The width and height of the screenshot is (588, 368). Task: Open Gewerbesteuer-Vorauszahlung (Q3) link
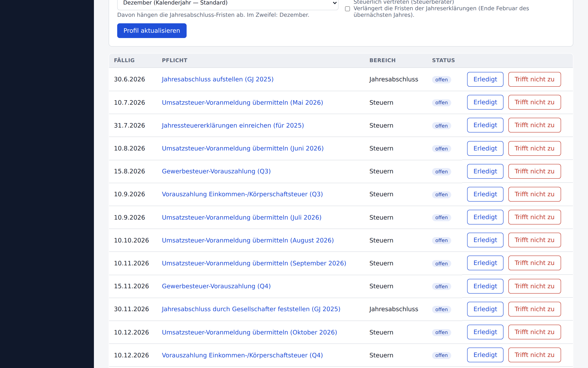pos(216,171)
